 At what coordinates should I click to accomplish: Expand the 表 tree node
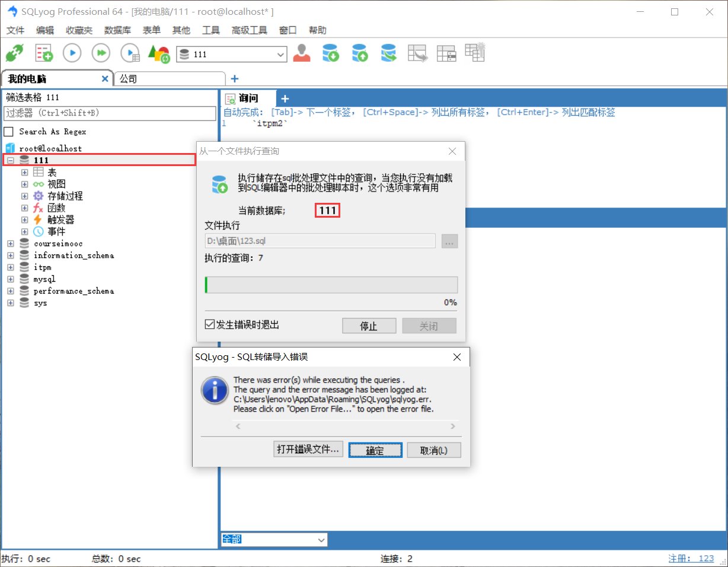click(x=24, y=172)
